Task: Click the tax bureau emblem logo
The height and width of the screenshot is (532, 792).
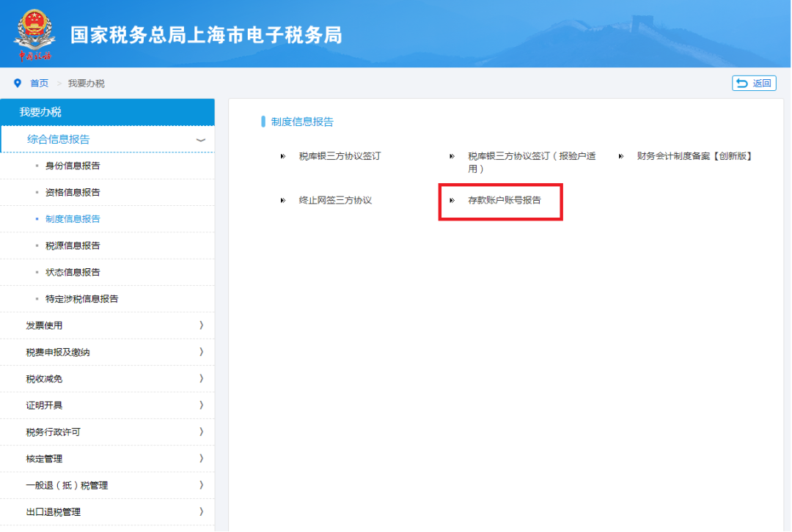Action: pos(34,34)
